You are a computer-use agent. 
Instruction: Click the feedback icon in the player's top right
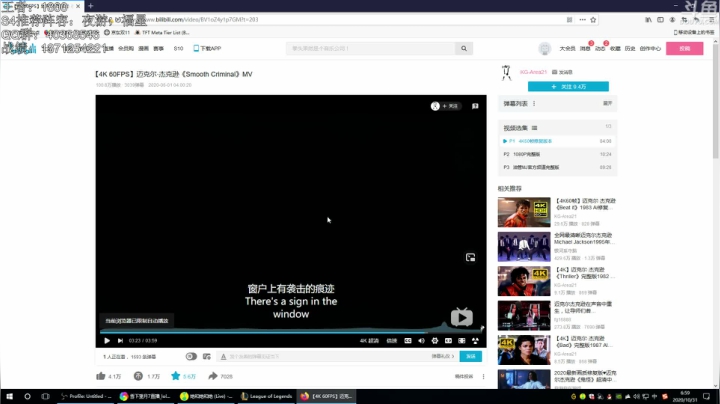(x=475, y=106)
